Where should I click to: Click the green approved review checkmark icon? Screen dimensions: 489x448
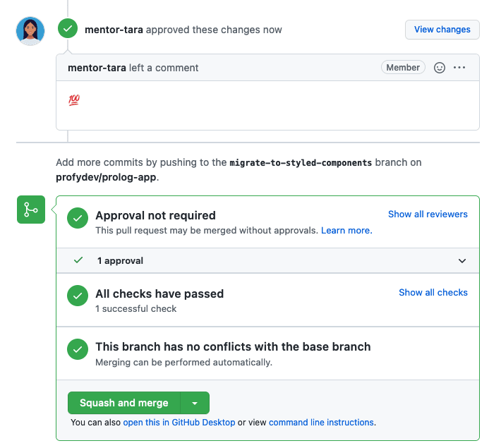point(68,29)
